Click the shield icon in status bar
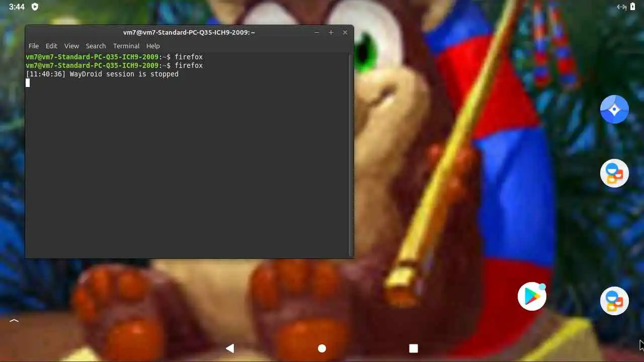This screenshot has height=362, width=644. (35, 7)
